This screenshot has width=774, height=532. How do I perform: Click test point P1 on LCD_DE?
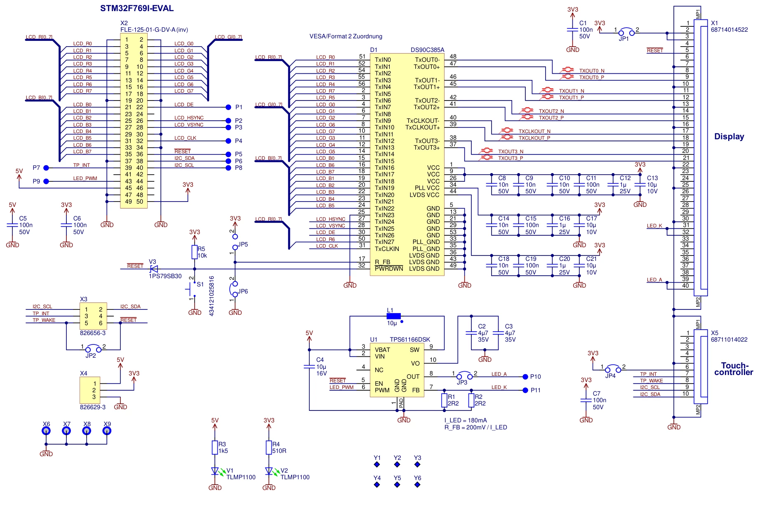(228, 107)
